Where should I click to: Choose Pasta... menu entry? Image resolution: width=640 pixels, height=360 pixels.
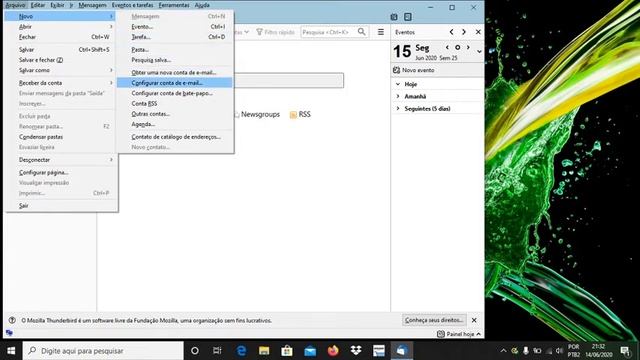[175, 49]
